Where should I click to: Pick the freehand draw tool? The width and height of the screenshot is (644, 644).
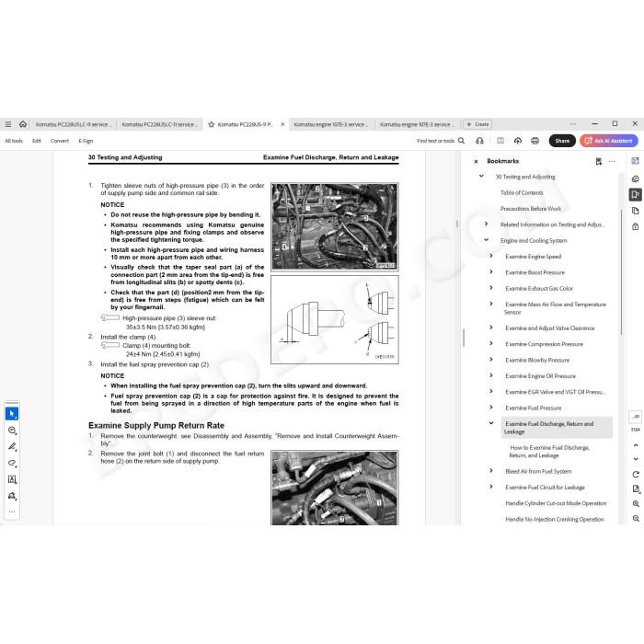[12, 463]
